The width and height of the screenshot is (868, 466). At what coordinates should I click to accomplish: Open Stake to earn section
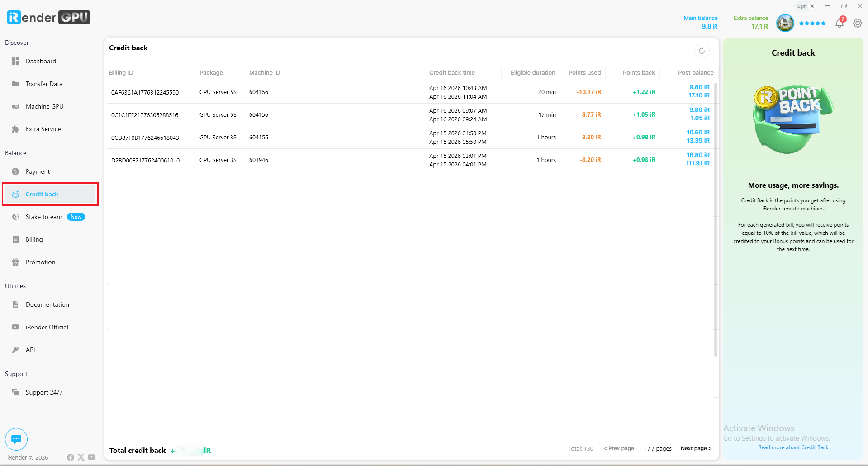tap(44, 217)
